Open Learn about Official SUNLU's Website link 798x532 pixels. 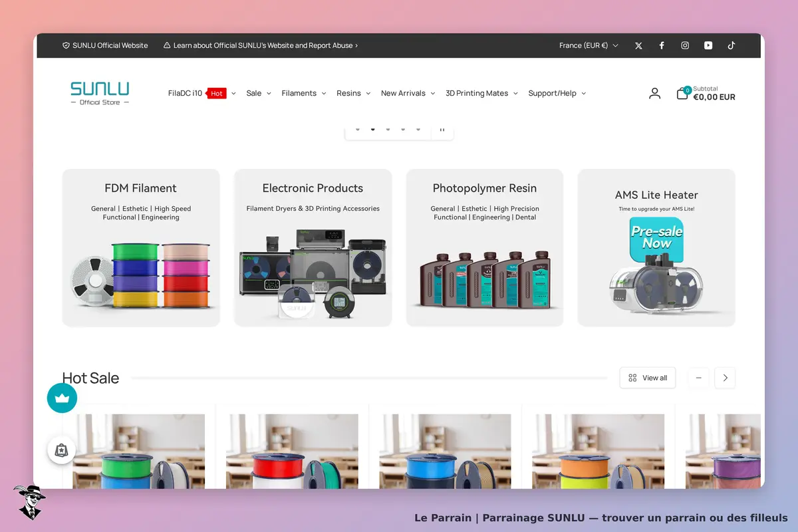click(x=265, y=46)
